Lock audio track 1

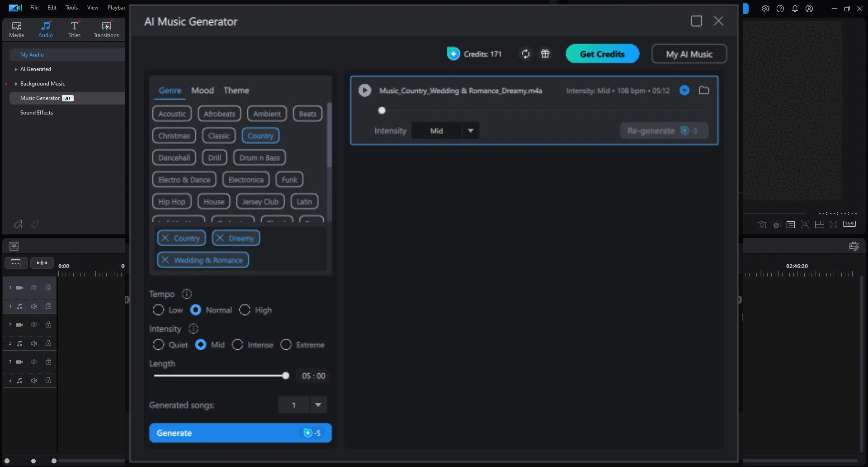click(x=48, y=306)
